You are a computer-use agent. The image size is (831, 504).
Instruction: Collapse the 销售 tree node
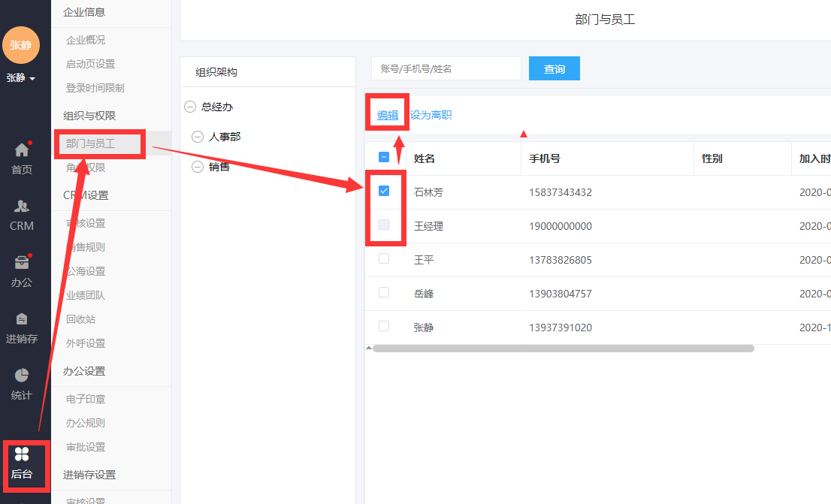[x=197, y=167]
